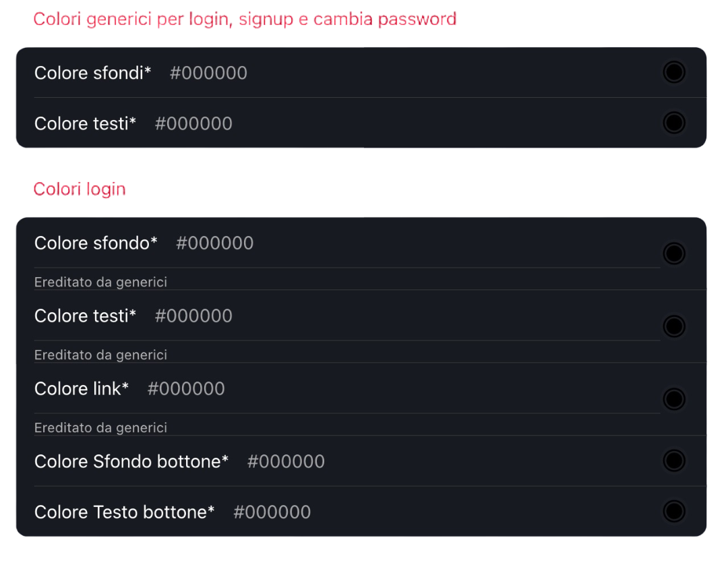Click the 'Colori login' section heading

click(80, 189)
